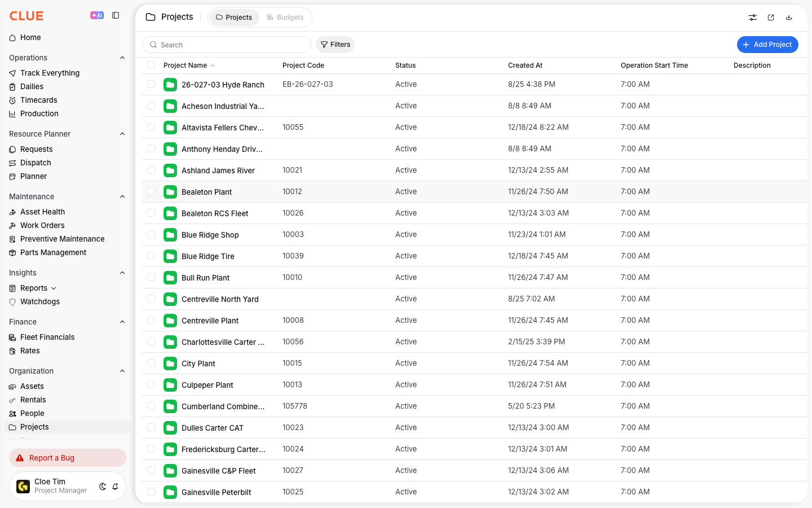Image resolution: width=812 pixels, height=508 pixels.
Task: Click the Track Everything arrow icon
Action: tap(12, 73)
